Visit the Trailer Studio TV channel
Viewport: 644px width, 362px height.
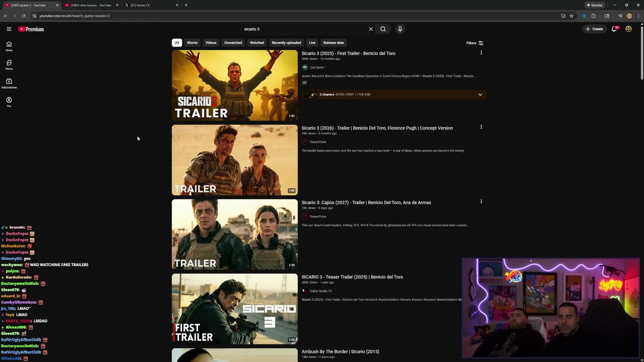317,291
